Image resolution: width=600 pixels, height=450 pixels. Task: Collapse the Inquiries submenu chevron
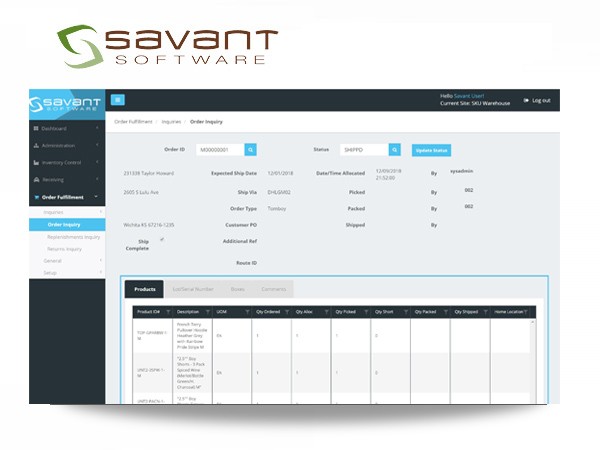click(101, 212)
